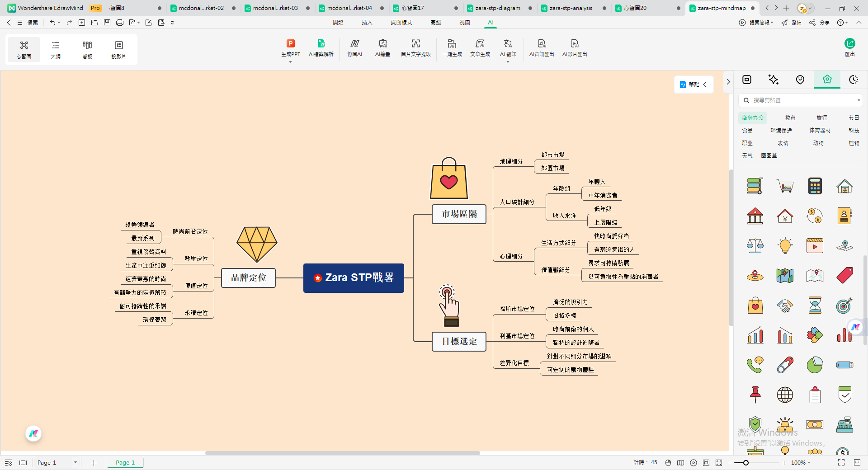Image resolution: width=868 pixels, height=470 pixels.
Task: Collapse the right side panel with arrow
Action: (728, 82)
